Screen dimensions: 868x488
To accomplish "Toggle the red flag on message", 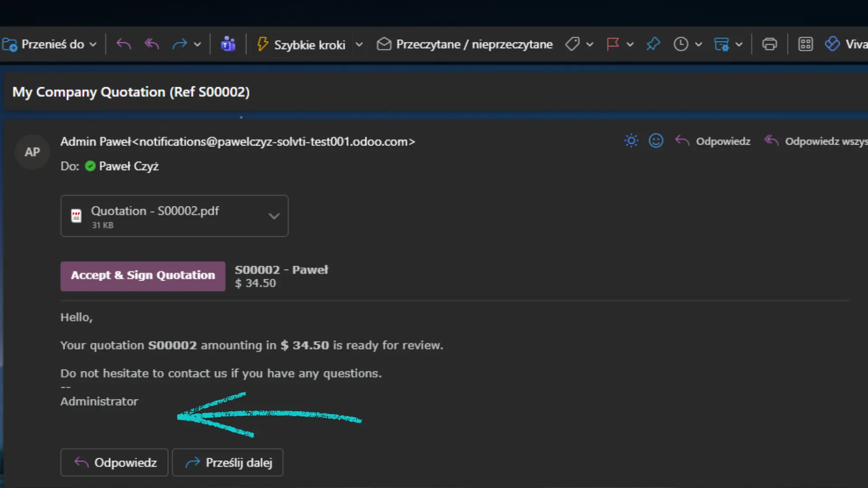I will click(613, 44).
